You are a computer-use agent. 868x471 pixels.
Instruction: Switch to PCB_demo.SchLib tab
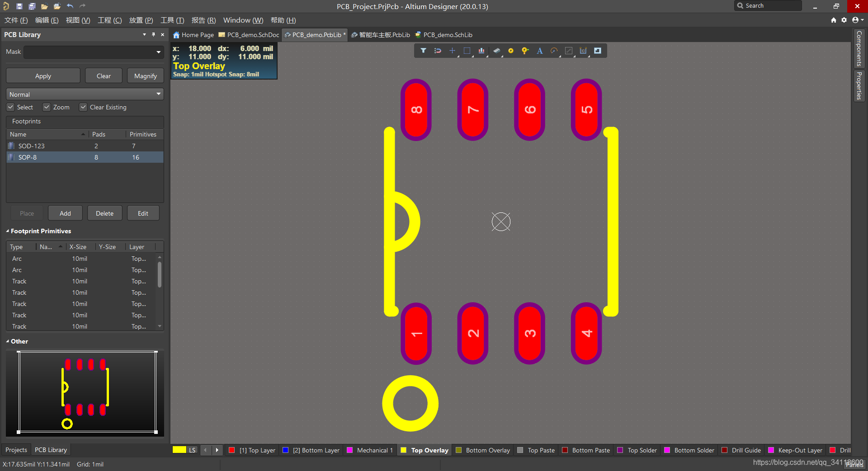click(443, 35)
